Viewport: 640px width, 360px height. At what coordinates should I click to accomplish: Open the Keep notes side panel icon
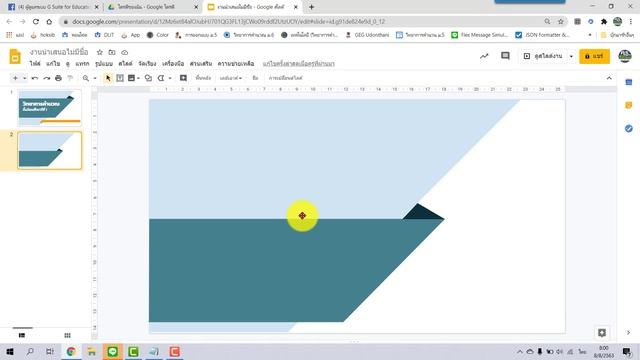click(x=629, y=105)
